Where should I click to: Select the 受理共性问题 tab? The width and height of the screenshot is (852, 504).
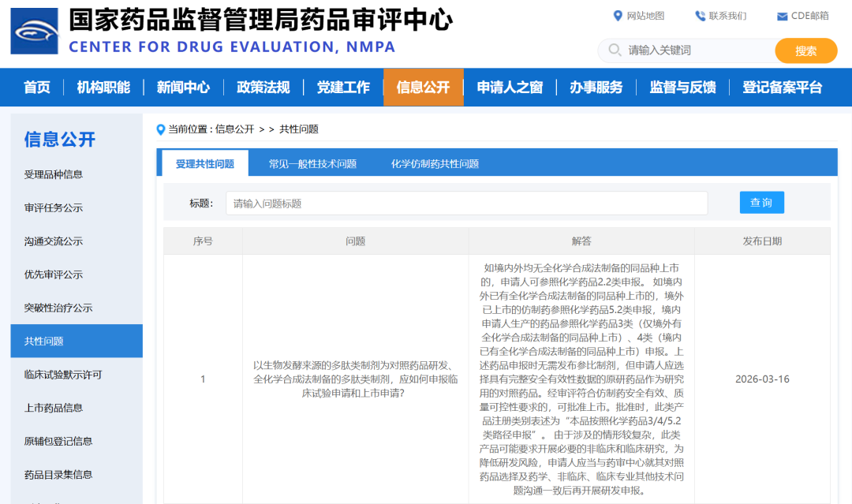point(205,164)
